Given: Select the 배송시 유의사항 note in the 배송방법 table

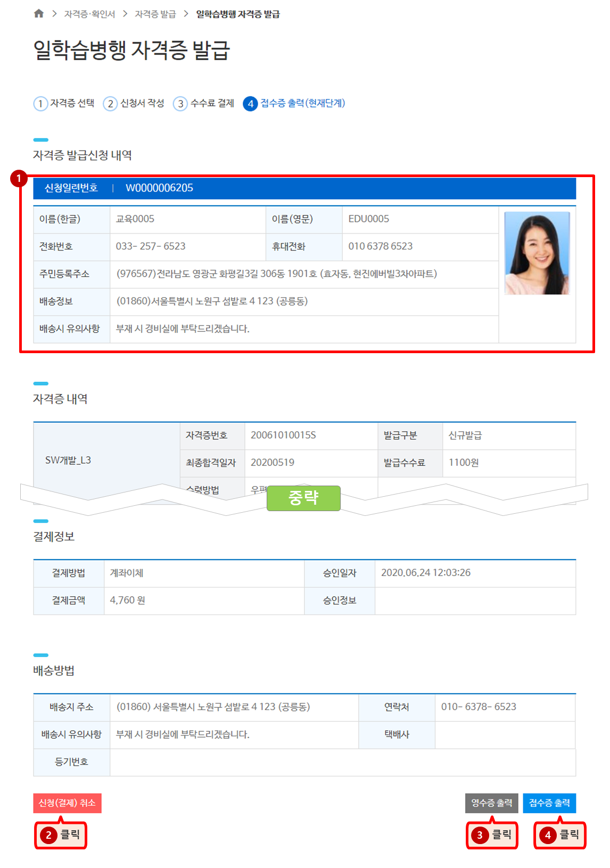Looking at the screenshot, I should coord(183,735).
